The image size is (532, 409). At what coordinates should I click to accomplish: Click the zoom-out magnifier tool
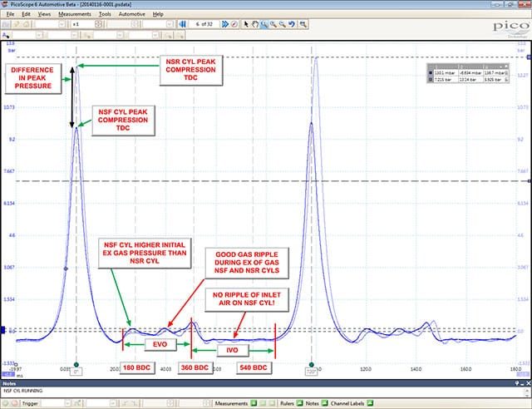(x=283, y=24)
